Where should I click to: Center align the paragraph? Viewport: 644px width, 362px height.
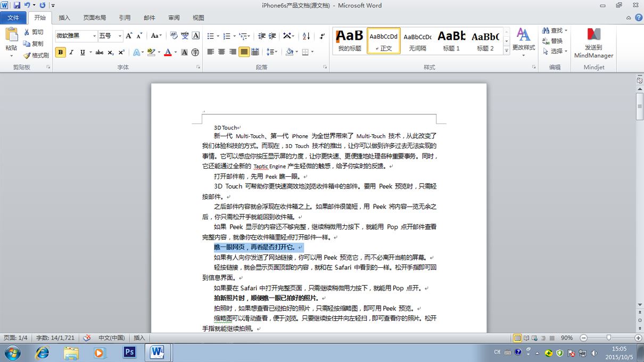[x=221, y=52]
